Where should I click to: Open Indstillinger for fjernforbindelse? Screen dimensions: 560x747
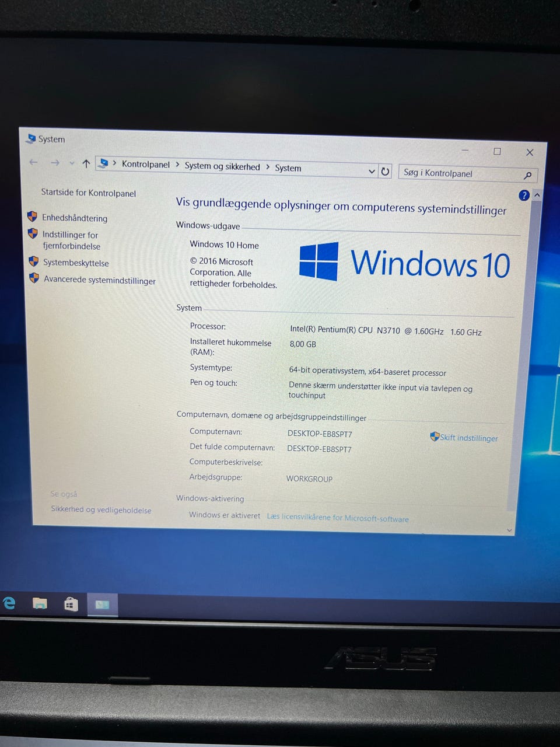(x=71, y=240)
